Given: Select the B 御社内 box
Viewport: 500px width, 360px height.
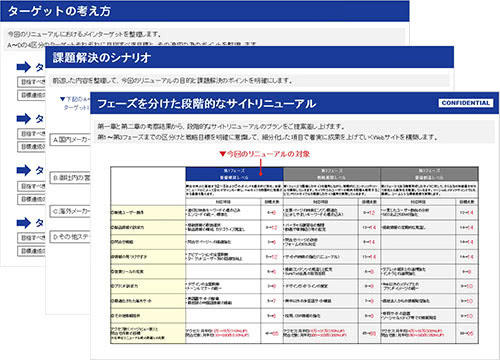Looking at the screenshot, I should (70, 178).
